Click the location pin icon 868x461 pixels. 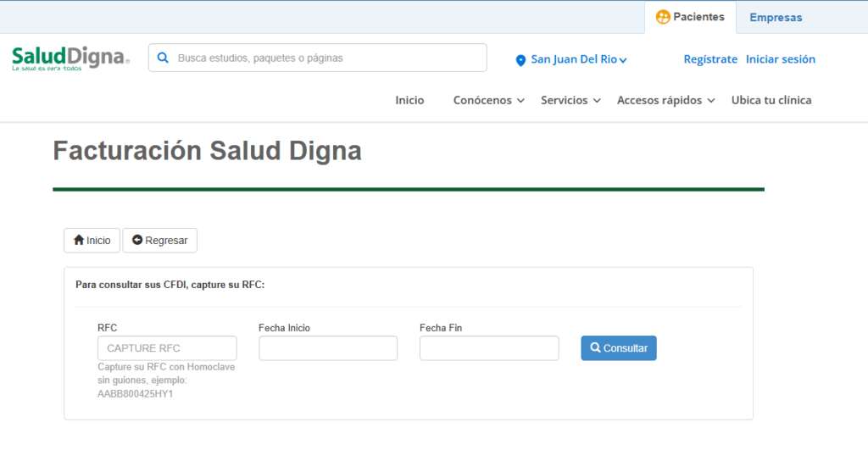[520, 60]
